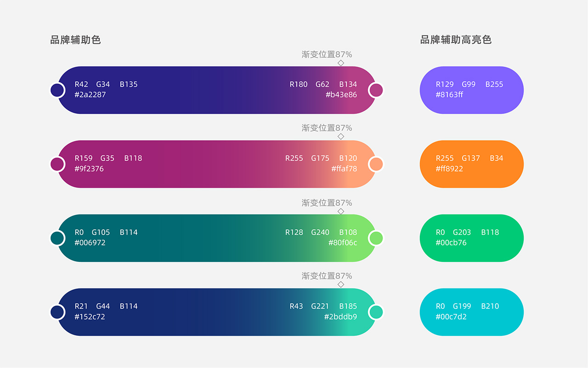Click the dark purple circle for #2a2287
The image size is (588, 368).
[57, 90]
